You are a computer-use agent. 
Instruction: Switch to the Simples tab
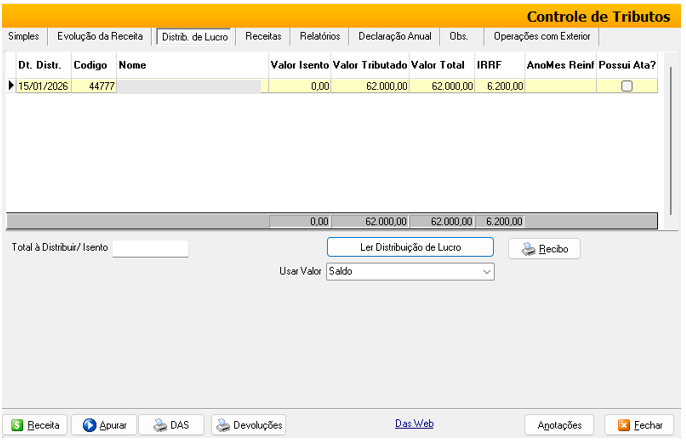(24, 36)
